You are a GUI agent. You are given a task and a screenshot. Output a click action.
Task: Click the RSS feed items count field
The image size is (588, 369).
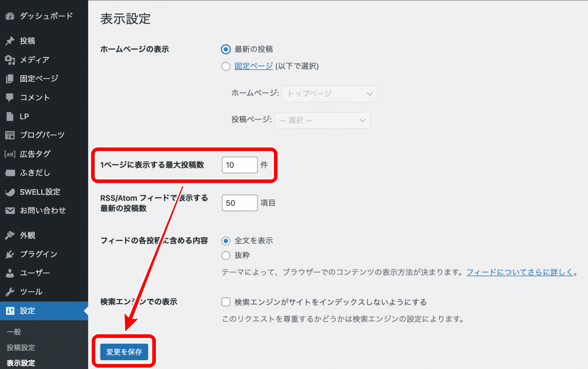pos(240,203)
